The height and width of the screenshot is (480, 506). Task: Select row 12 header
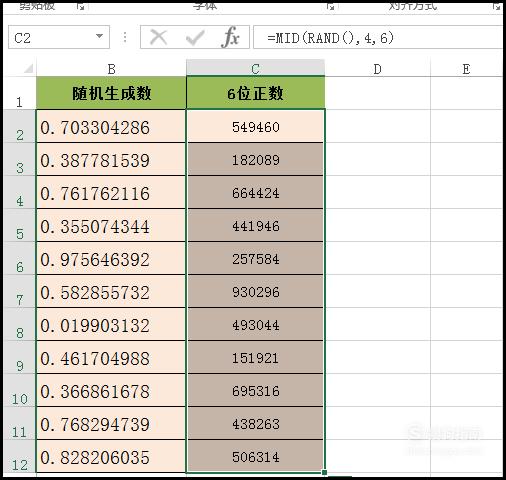20,456
